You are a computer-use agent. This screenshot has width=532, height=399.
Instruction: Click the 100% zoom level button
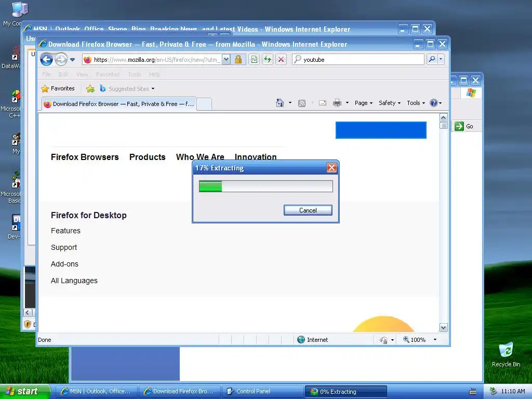coord(414,340)
